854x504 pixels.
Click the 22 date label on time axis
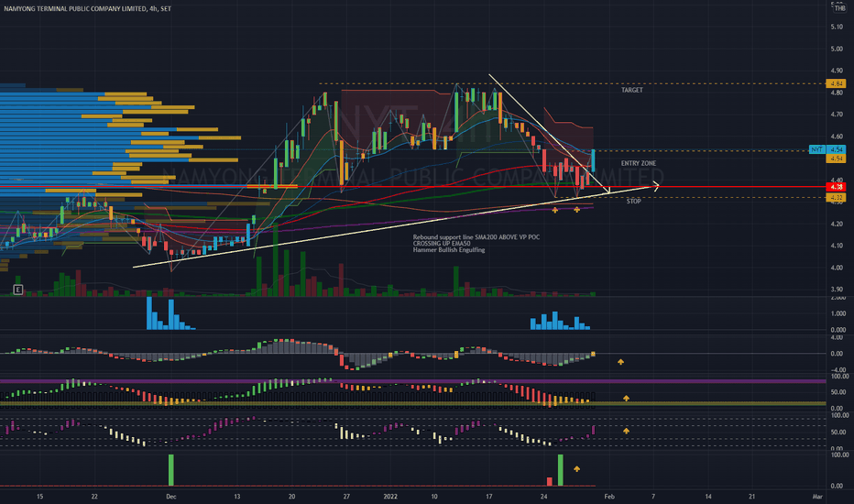pyautogui.click(x=94, y=497)
